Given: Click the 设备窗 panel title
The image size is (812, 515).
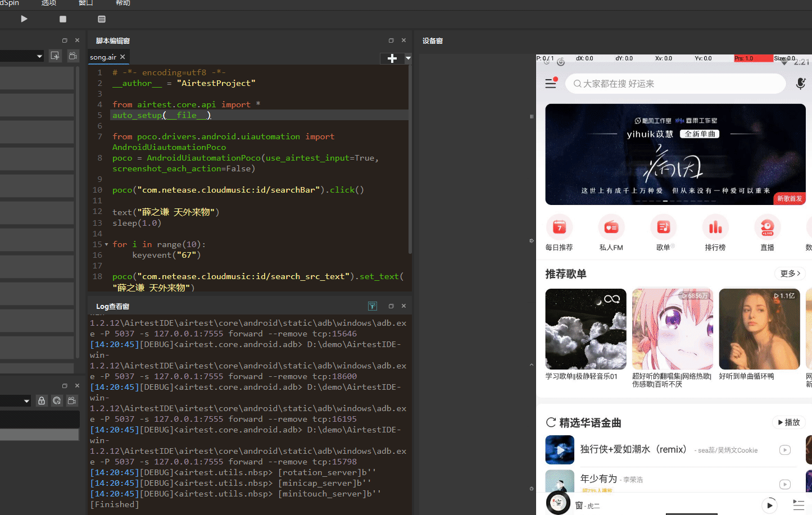Looking at the screenshot, I should pyautogui.click(x=433, y=41).
